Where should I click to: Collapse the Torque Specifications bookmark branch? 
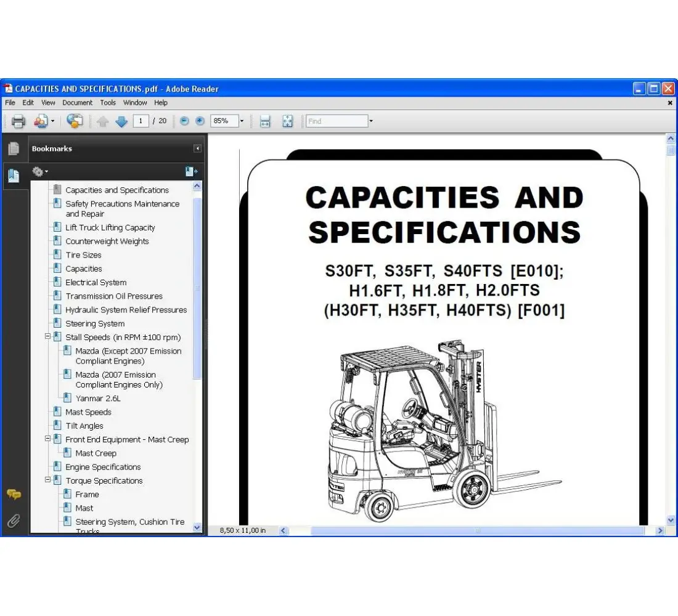(x=48, y=480)
